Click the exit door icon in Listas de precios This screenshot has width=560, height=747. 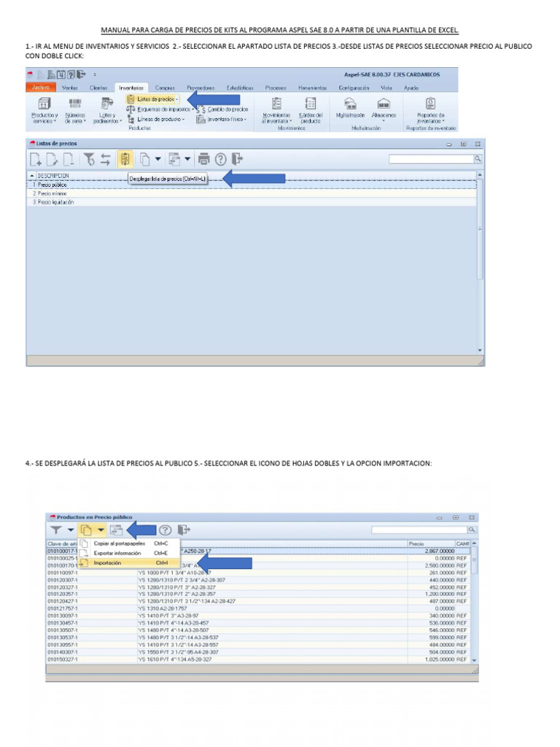237,159
